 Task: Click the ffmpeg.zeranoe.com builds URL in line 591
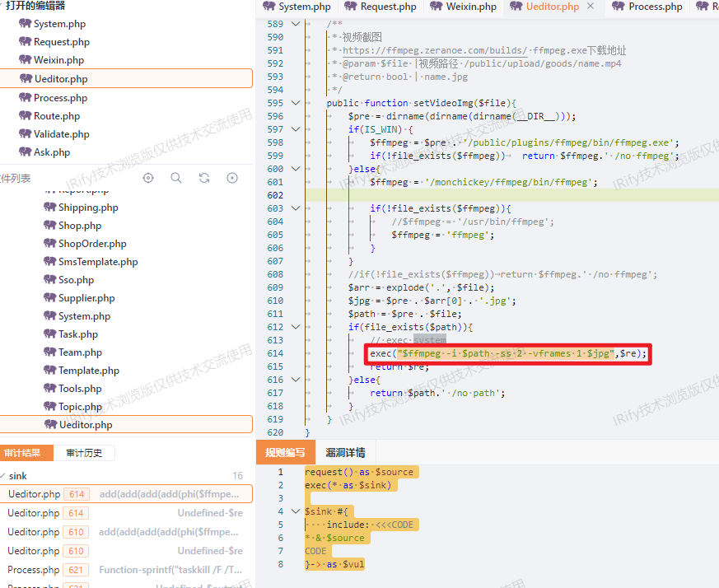click(435, 50)
